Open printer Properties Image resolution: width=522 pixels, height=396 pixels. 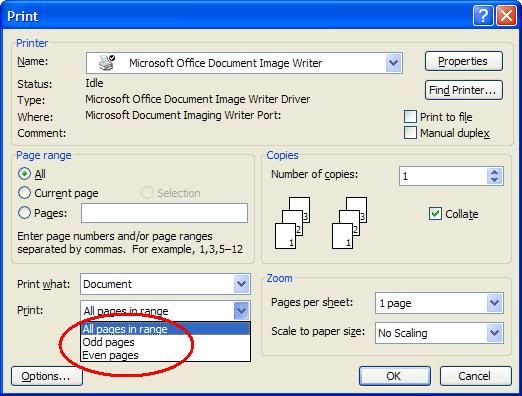point(464,61)
